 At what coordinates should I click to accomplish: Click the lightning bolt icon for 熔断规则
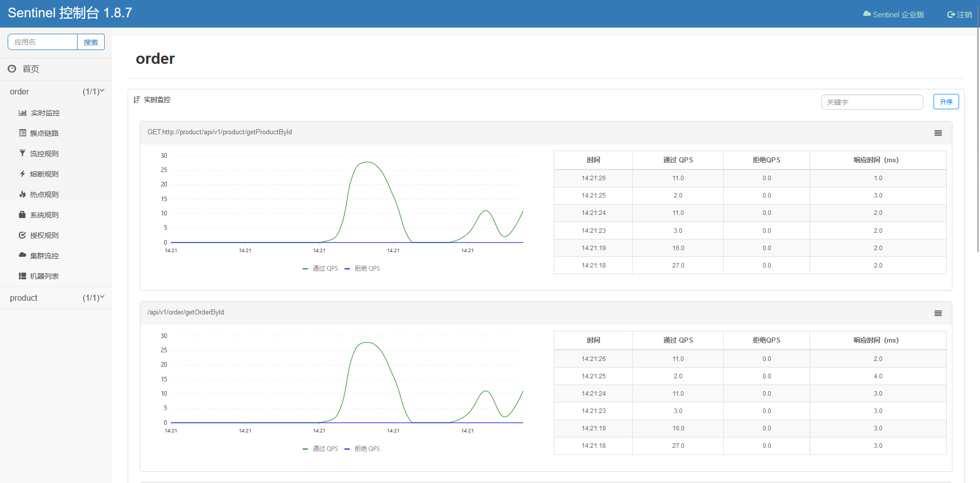pos(22,174)
